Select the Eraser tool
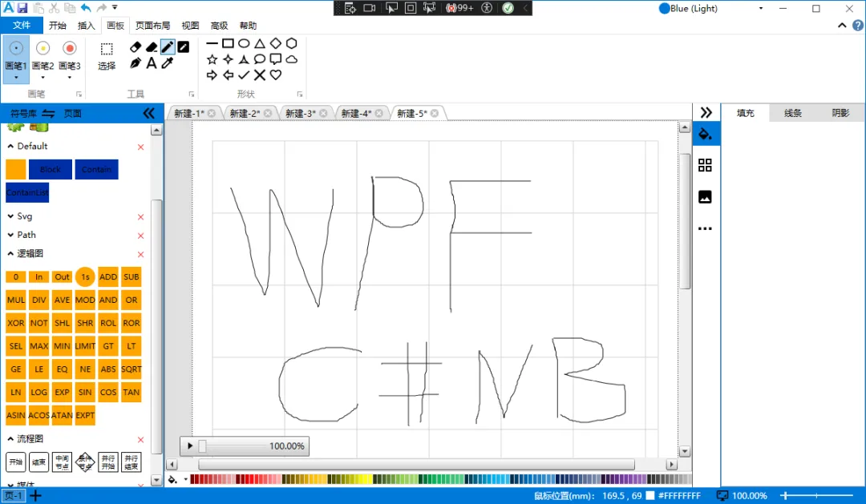The width and height of the screenshot is (866, 504). [135, 46]
